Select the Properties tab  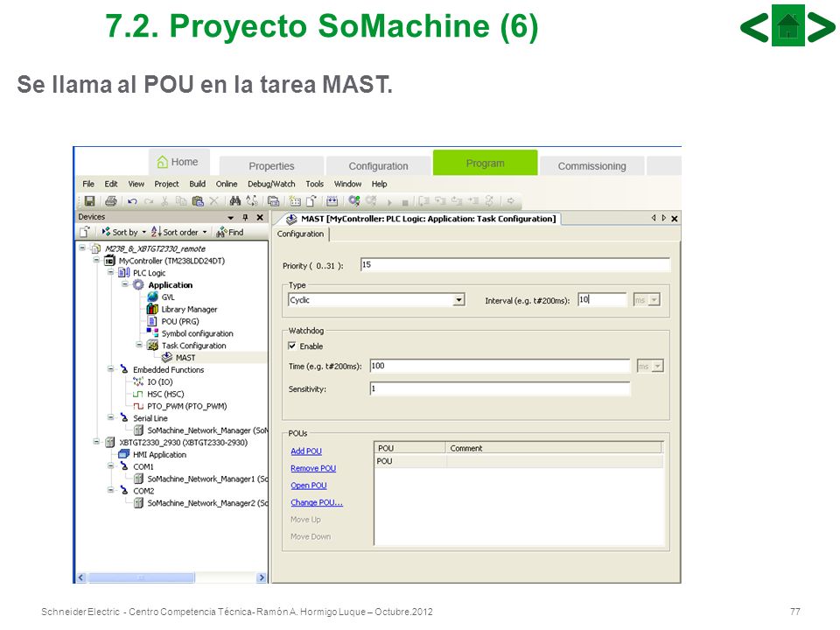point(271,166)
